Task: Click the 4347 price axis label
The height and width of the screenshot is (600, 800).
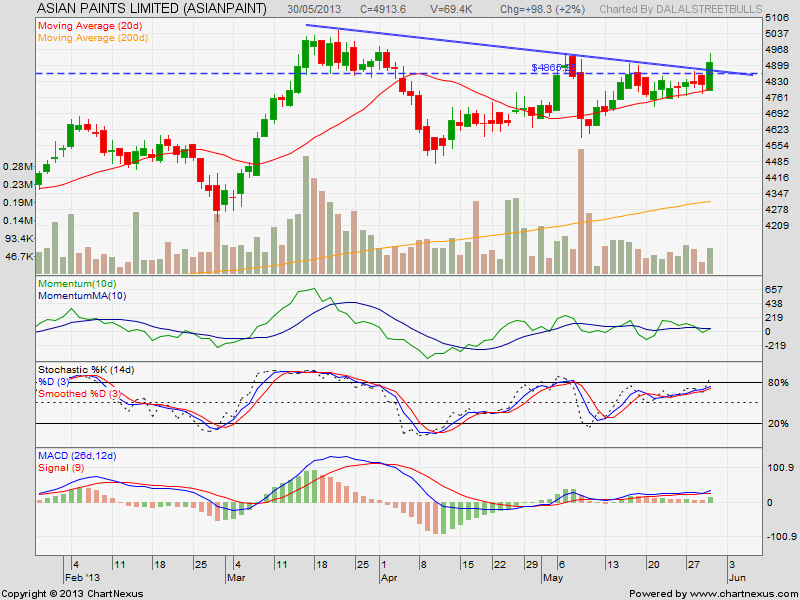Action: coord(778,193)
